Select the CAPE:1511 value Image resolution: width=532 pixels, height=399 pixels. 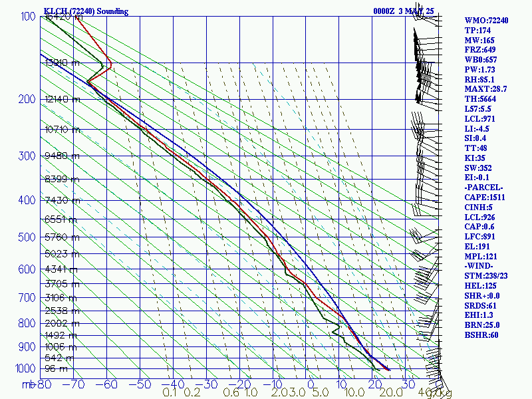click(485, 198)
